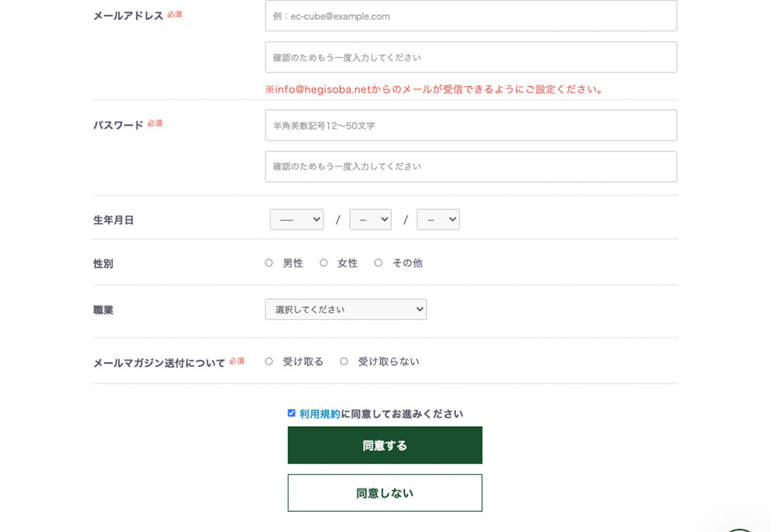
Task: Focus the email confirmation input field
Action: tap(470, 57)
